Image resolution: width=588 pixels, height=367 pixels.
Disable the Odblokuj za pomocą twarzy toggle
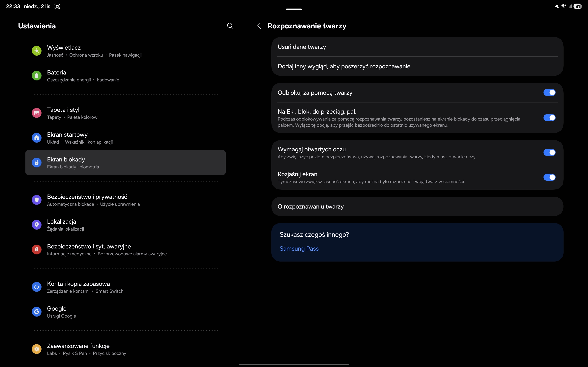point(549,93)
